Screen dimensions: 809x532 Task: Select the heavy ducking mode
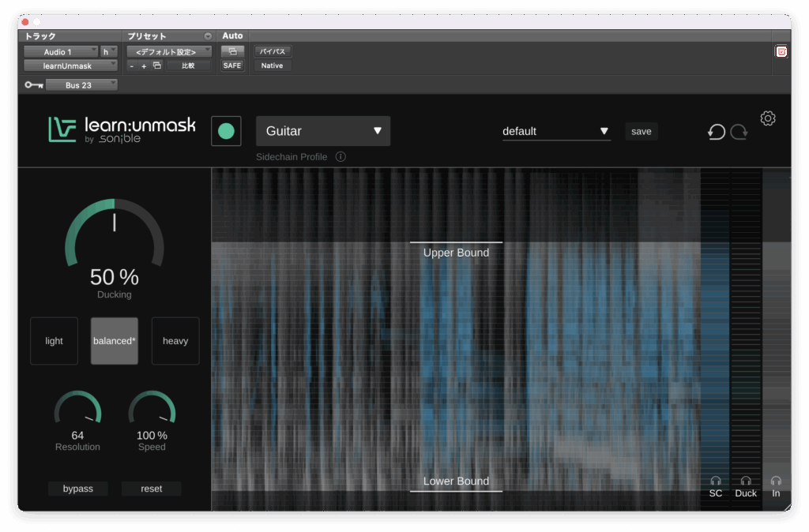coord(175,341)
